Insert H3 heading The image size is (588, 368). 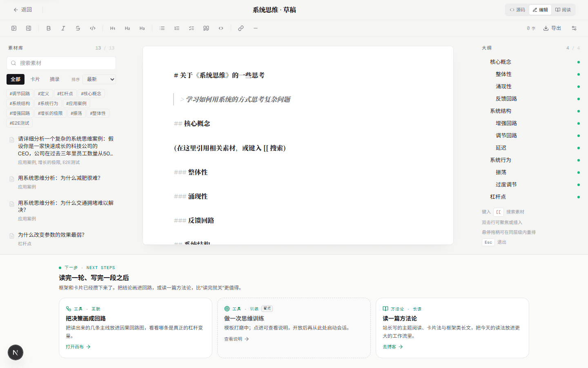142,28
